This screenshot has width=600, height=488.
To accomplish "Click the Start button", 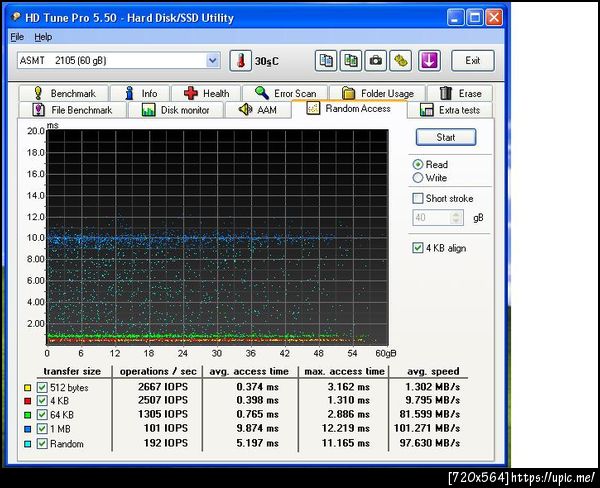I will (x=446, y=137).
